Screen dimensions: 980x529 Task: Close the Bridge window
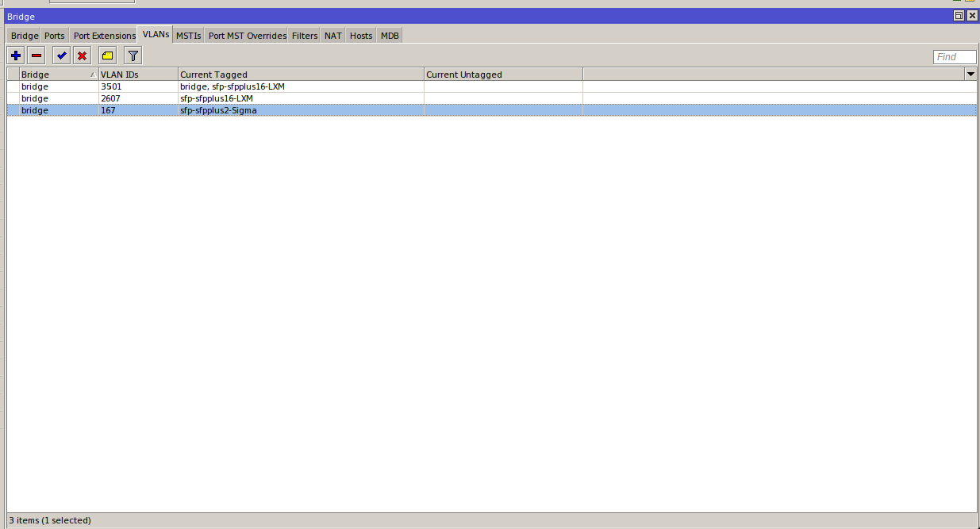click(x=971, y=16)
